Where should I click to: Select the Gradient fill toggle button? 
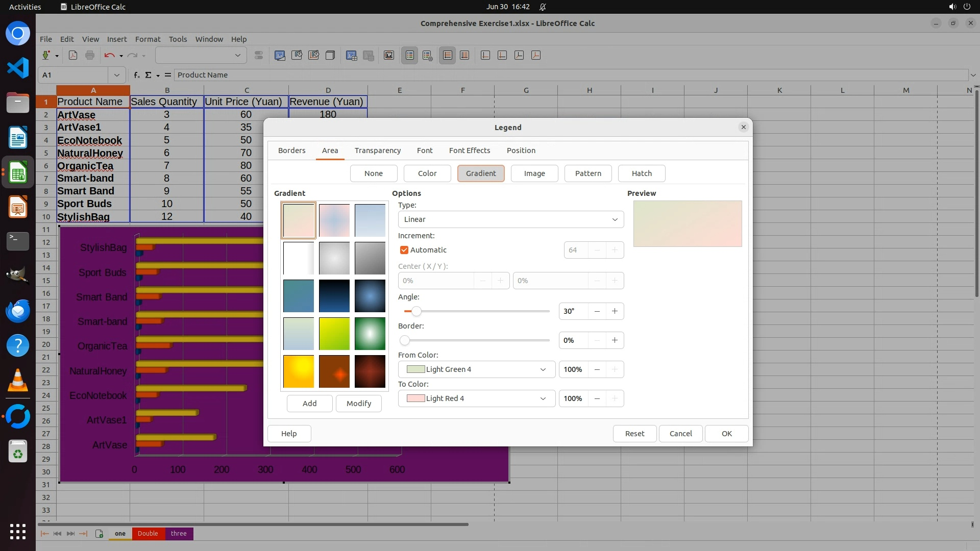480,173
